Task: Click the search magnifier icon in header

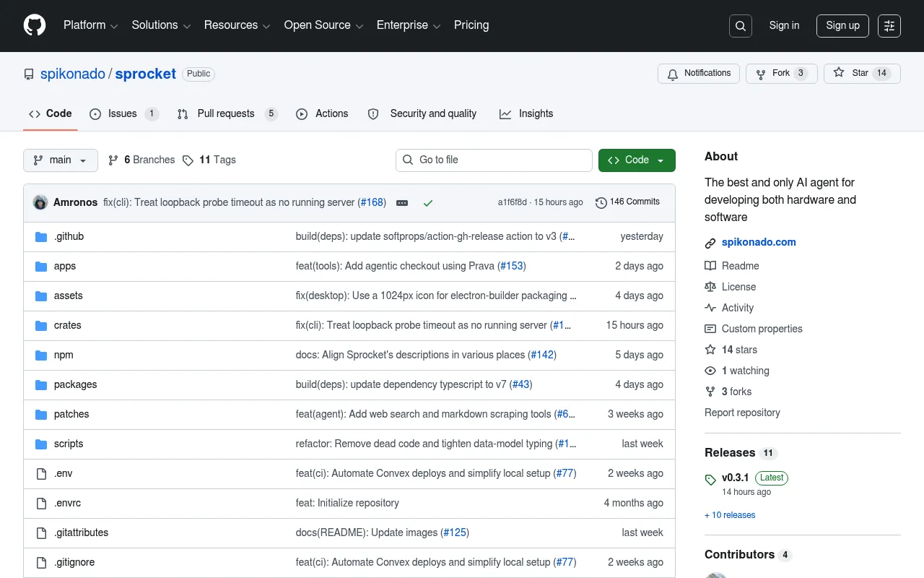Action: click(741, 26)
